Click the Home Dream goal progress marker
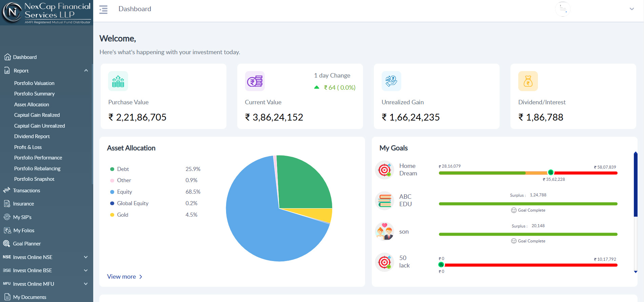The width and height of the screenshot is (644, 302). [x=551, y=172]
